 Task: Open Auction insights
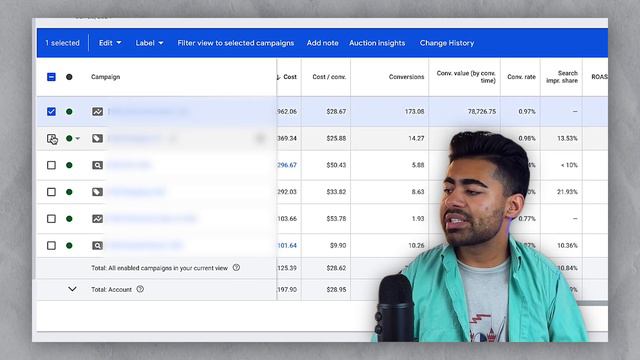pyautogui.click(x=377, y=43)
